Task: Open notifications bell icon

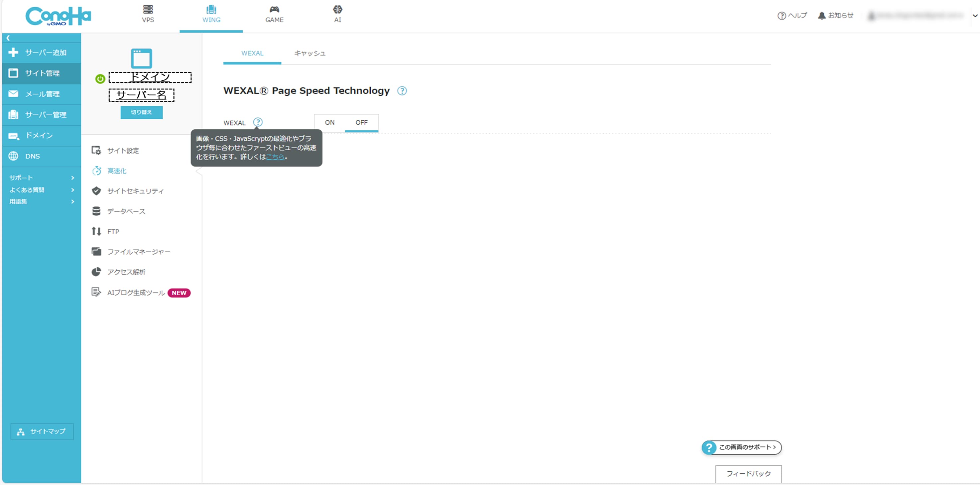Action: pos(822,16)
